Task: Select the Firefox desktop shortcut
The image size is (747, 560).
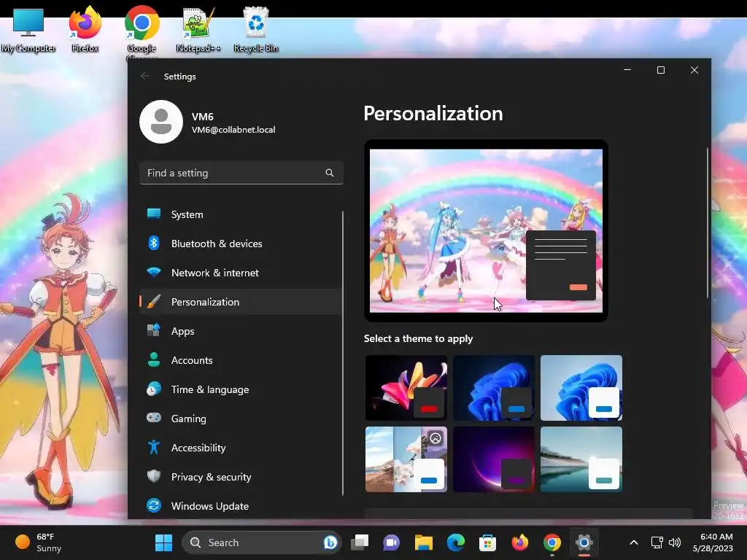Action: [x=85, y=29]
